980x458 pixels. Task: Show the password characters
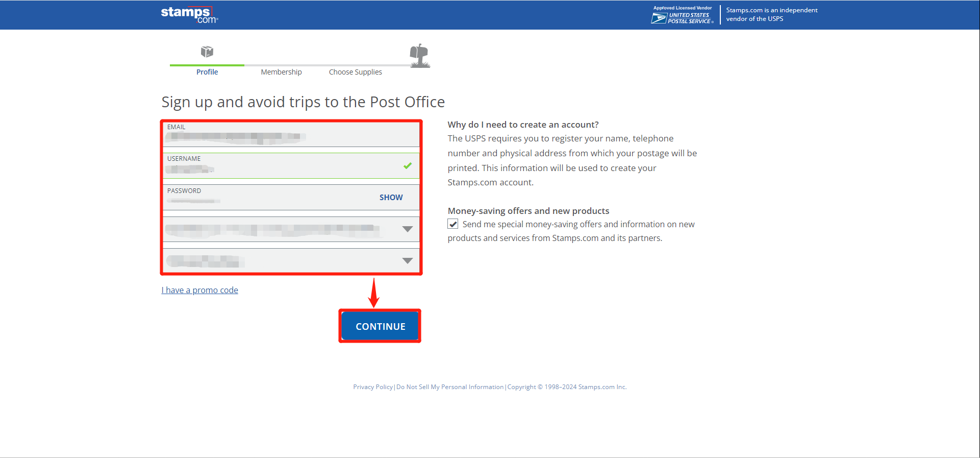point(391,198)
